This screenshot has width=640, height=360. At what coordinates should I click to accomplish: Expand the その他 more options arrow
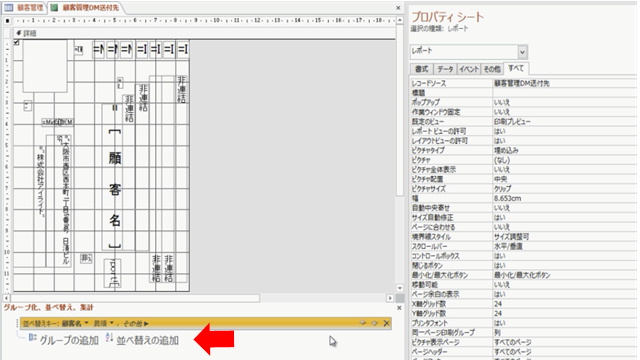point(147,323)
